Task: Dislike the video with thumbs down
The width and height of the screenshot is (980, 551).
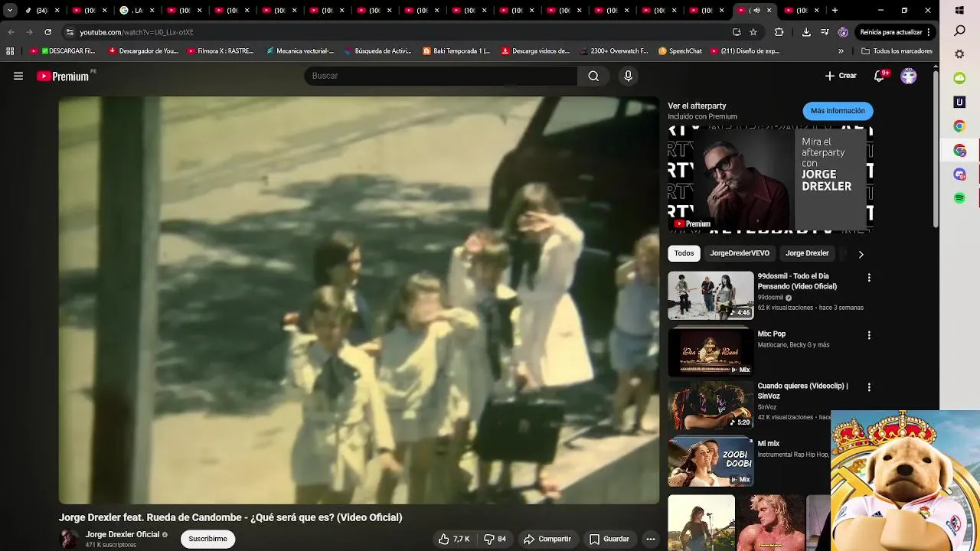Action: 495,539
